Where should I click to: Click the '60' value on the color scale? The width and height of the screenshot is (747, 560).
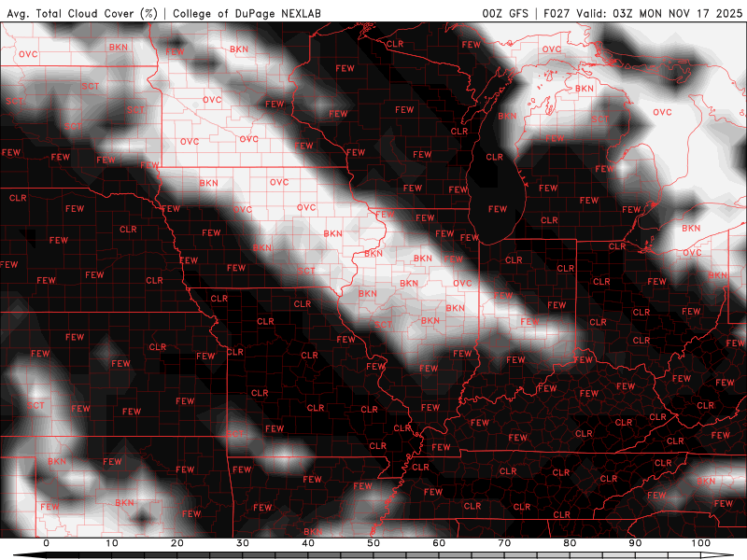[x=439, y=543]
